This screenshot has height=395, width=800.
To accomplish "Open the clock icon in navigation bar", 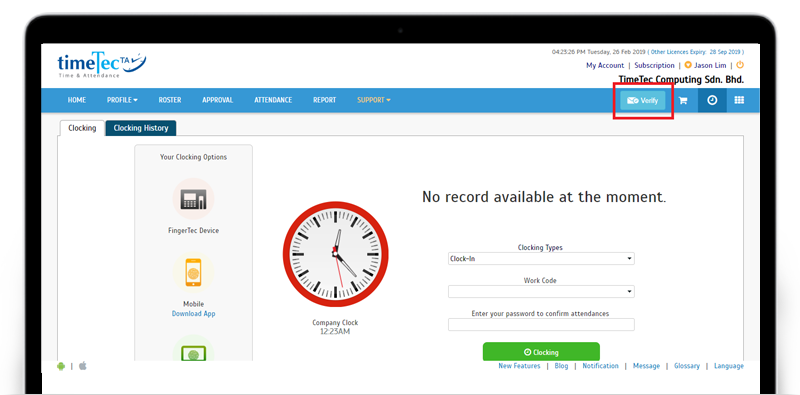I will pyautogui.click(x=712, y=100).
